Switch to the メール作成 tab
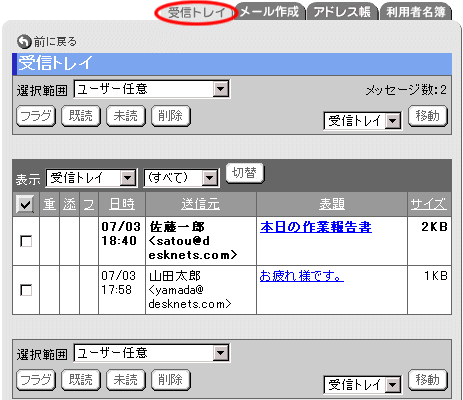463x400 pixels. point(270,12)
